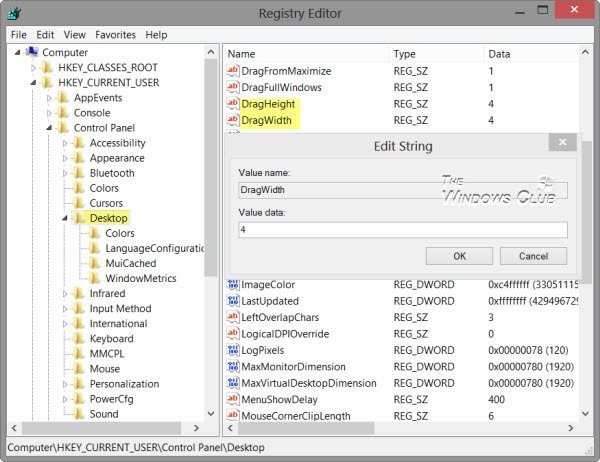This screenshot has height=462, width=600.
Task: Open the Favorites menu
Action: [115, 34]
